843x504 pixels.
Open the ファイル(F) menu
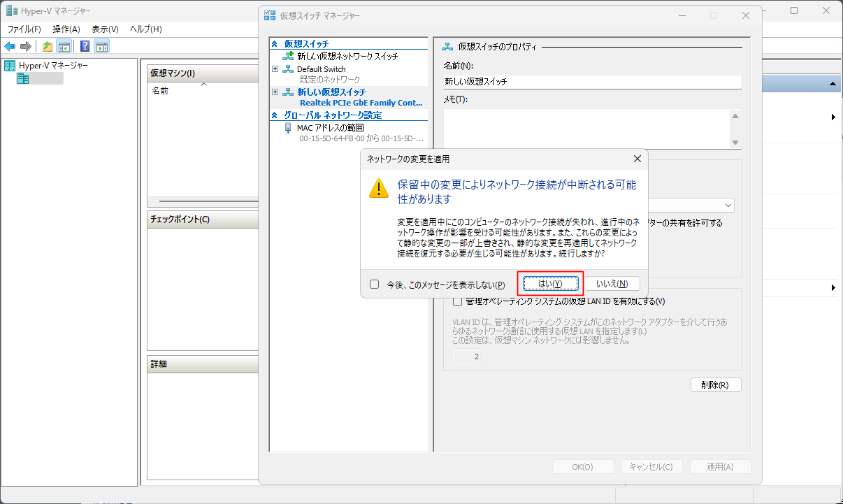pos(24,29)
